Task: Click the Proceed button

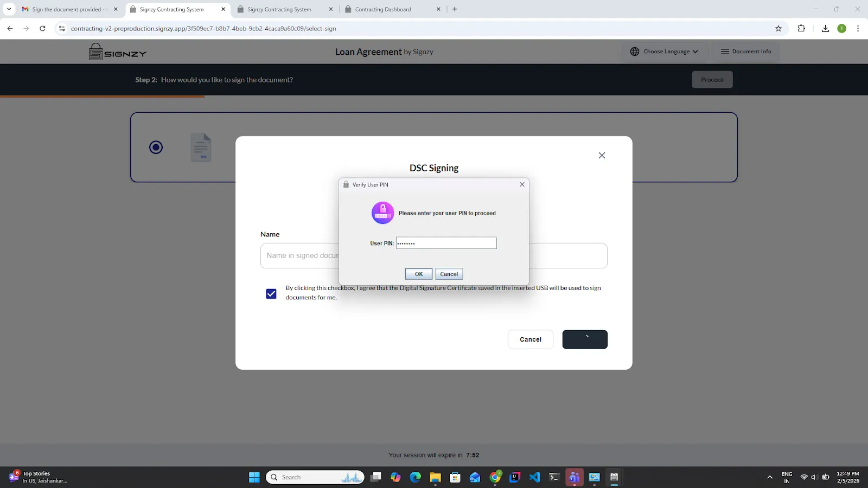Action: 712,80
